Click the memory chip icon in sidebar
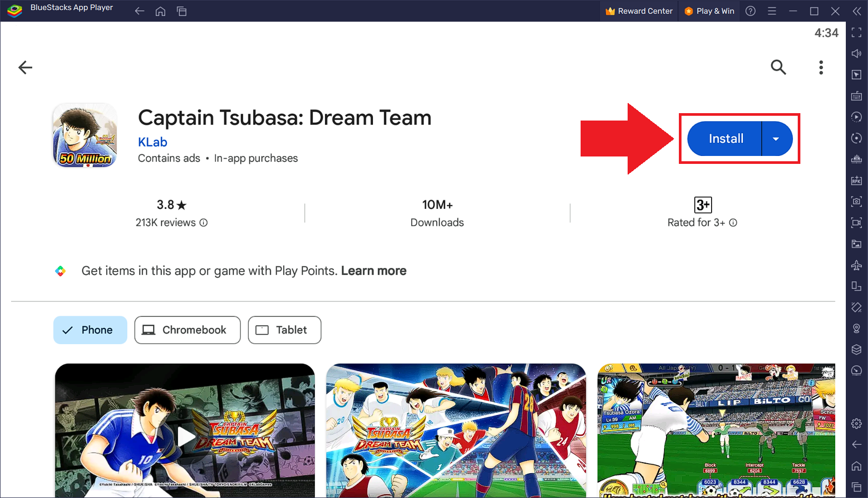 click(x=857, y=160)
